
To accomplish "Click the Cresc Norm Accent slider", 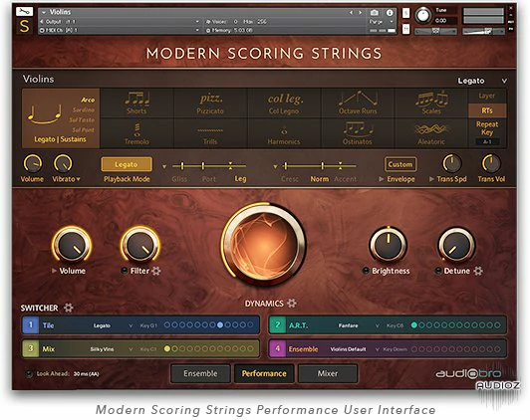I will pyautogui.click(x=320, y=166).
